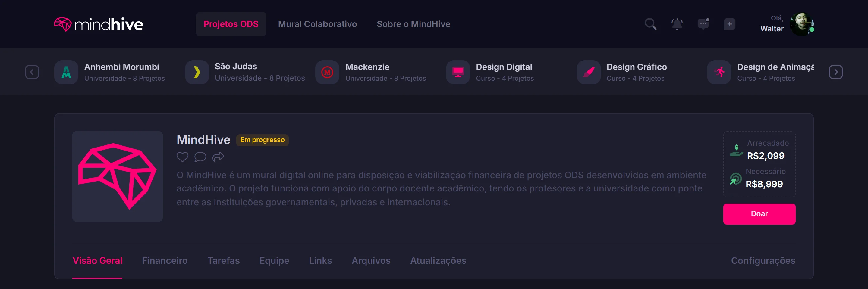This screenshot has height=289, width=868.
Task: Switch to Tarefas tab
Action: (223, 261)
